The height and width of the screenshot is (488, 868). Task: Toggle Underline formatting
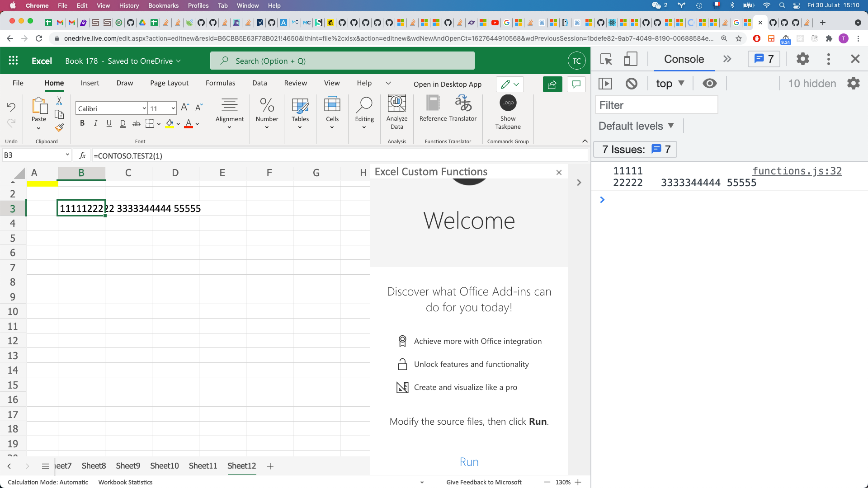tap(109, 123)
